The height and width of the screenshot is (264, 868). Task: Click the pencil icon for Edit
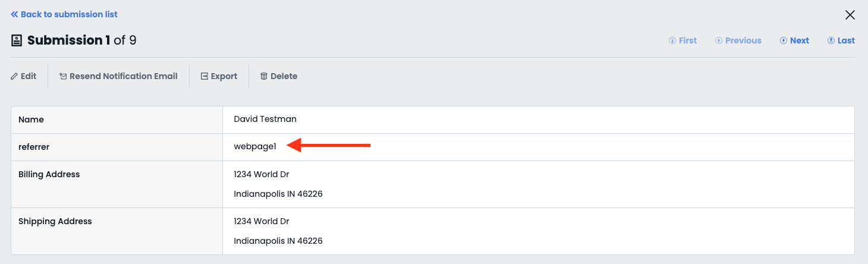point(14,76)
